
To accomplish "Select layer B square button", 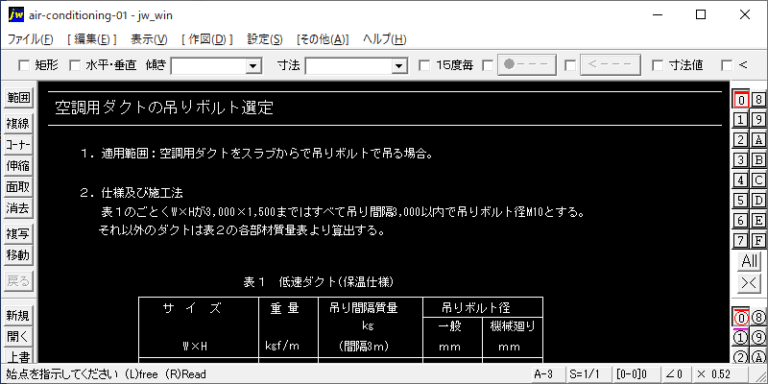I will 758,160.
